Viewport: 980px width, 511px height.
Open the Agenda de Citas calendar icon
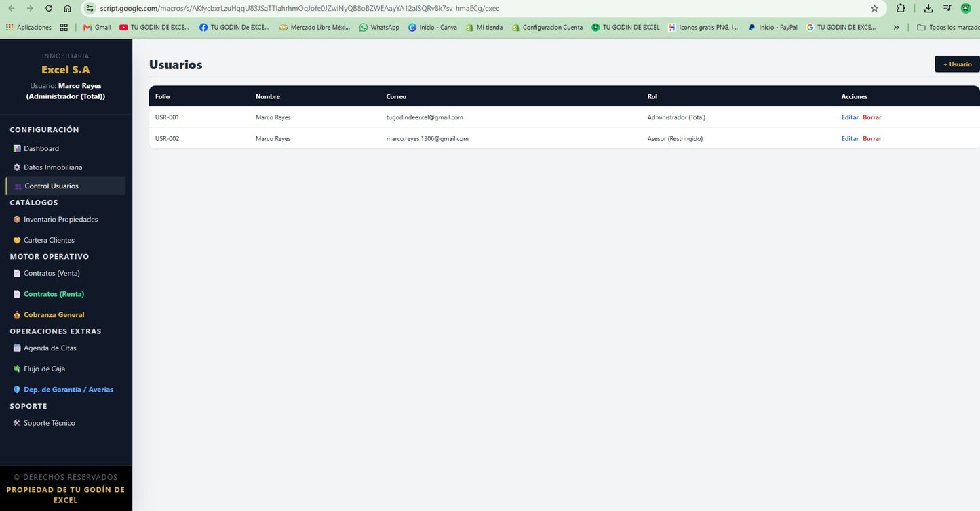pyautogui.click(x=17, y=348)
